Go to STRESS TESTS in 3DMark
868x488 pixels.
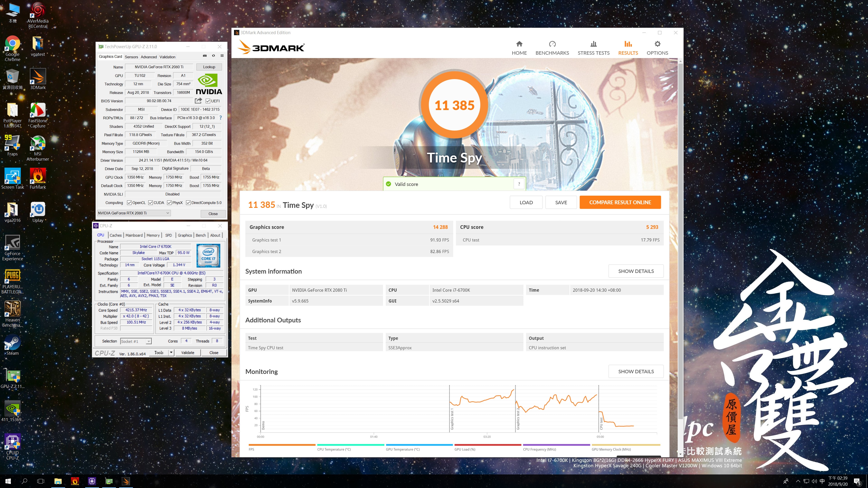tap(593, 48)
